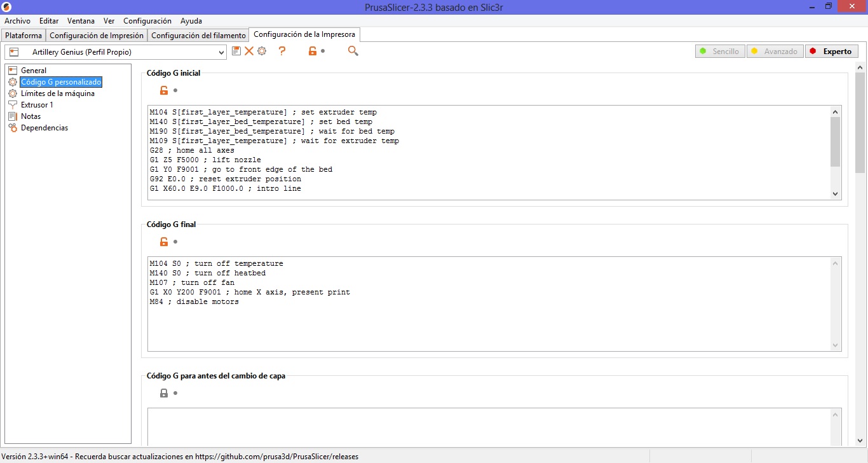868x463 pixels.
Task: Click the version text in the status bar
Action: [180, 457]
